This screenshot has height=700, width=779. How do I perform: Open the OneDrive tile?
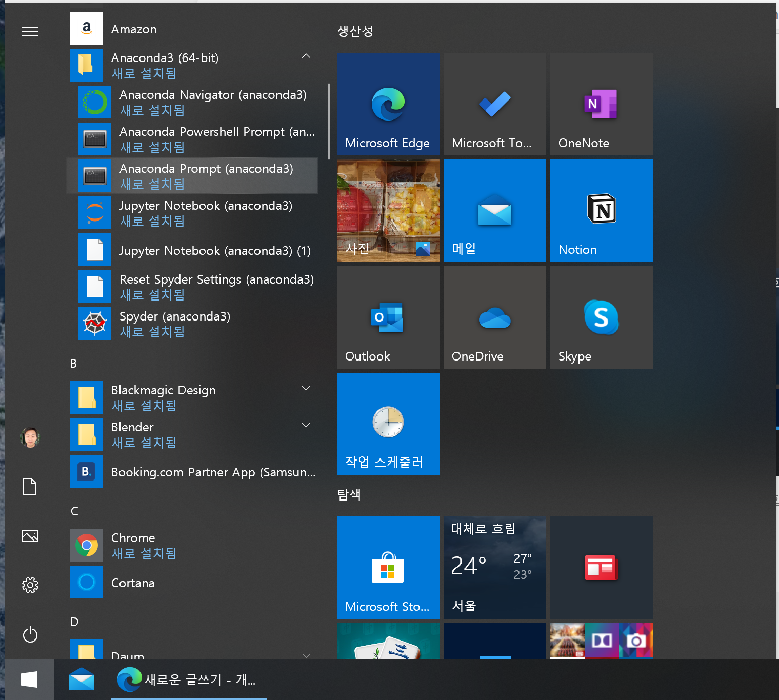point(495,317)
